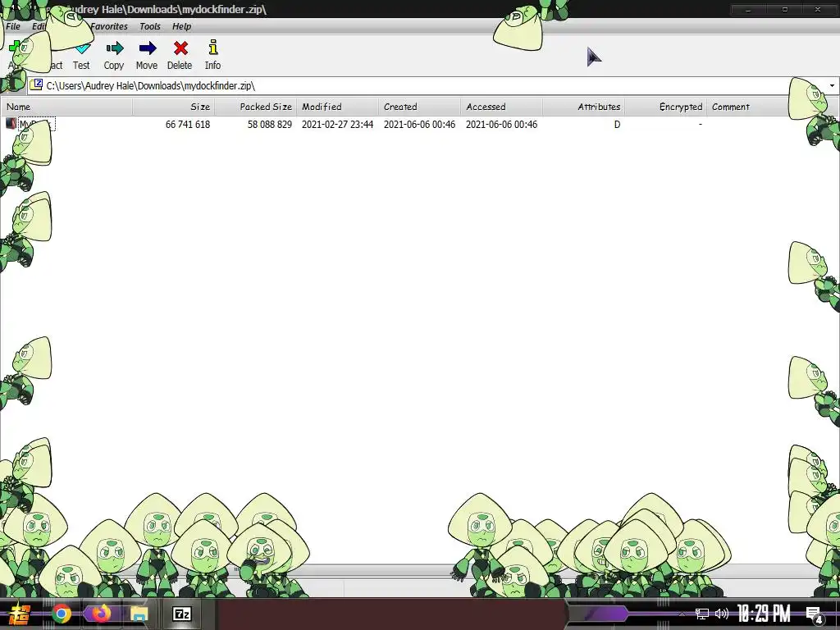Sort by the Name column header
Screen dimensions: 840x630
66,107
